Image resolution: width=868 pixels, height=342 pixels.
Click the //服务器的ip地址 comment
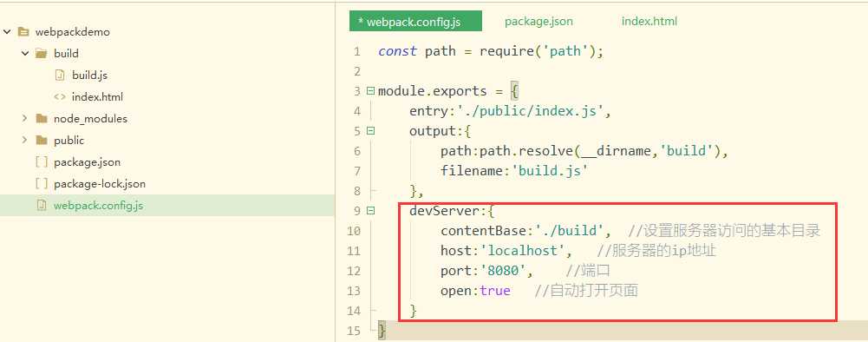656,251
